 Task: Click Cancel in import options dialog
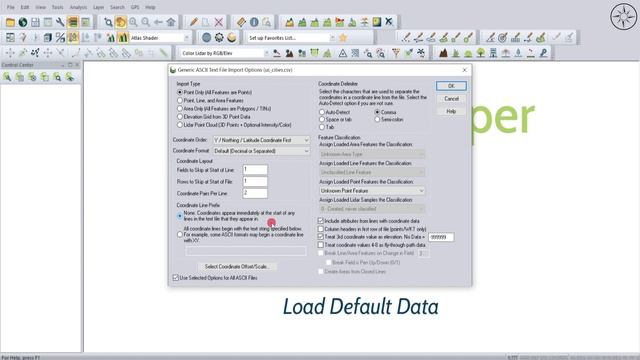click(451, 99)
